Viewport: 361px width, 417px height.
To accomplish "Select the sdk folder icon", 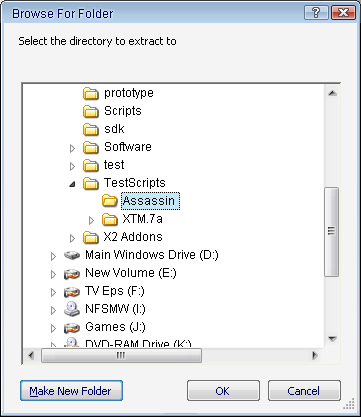I will coord(91,130).
